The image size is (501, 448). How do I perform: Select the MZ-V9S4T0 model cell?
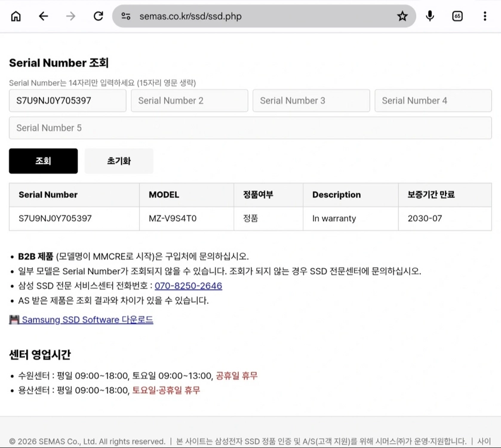pos(186,219)
